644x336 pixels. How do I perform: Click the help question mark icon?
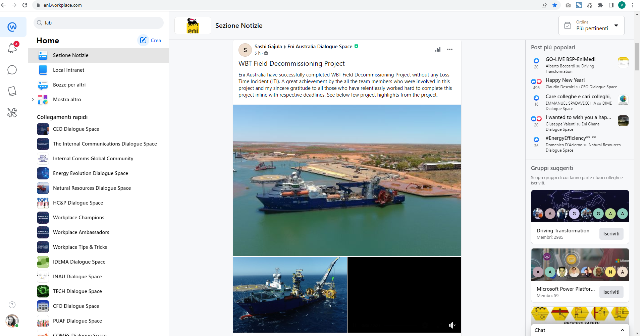(12, 305)
